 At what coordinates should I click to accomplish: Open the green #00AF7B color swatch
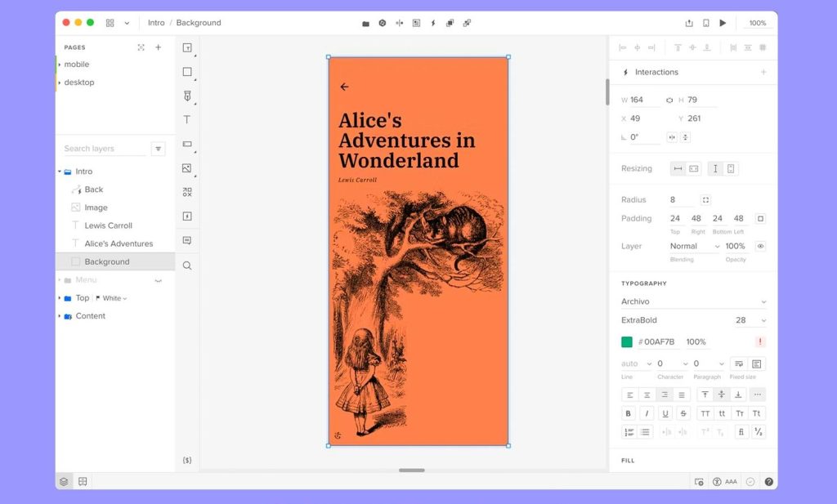627,341
